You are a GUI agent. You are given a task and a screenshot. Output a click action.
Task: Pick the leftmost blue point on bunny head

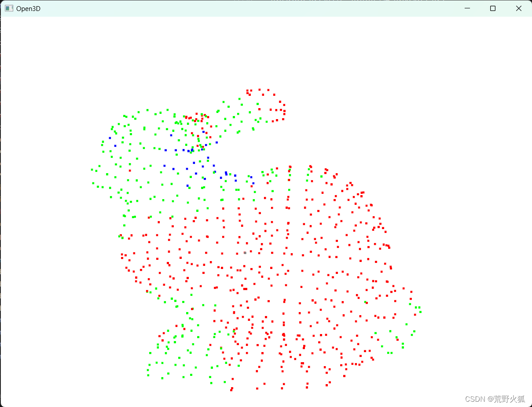click(110, 138)
